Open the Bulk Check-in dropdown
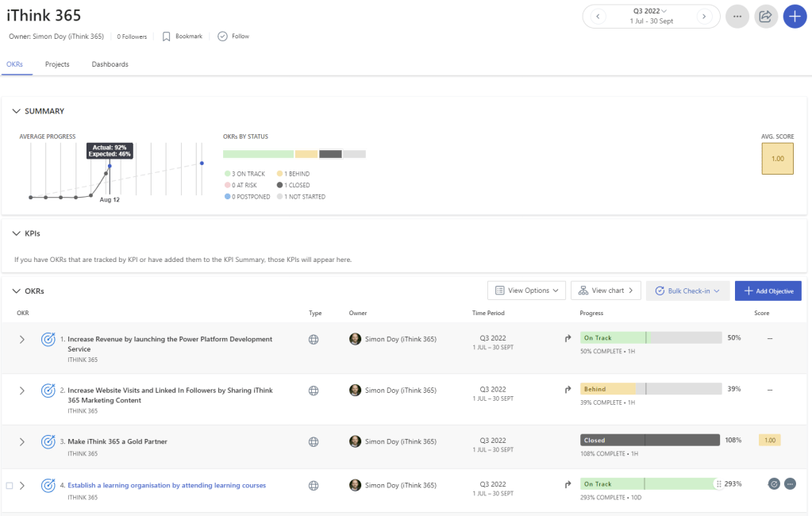The height and width of the screenshot is (516, 812). (687, 291)
